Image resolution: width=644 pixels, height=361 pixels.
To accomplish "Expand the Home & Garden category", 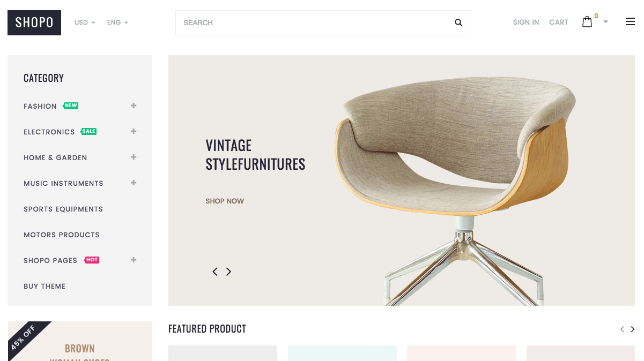I will click(134, 157).
